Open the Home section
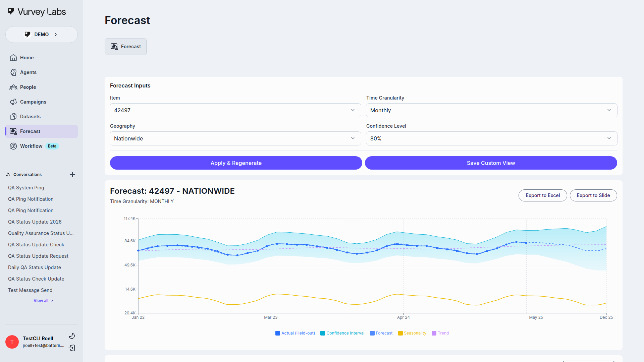The image size is (644, 362). click(x=27, y=57)
